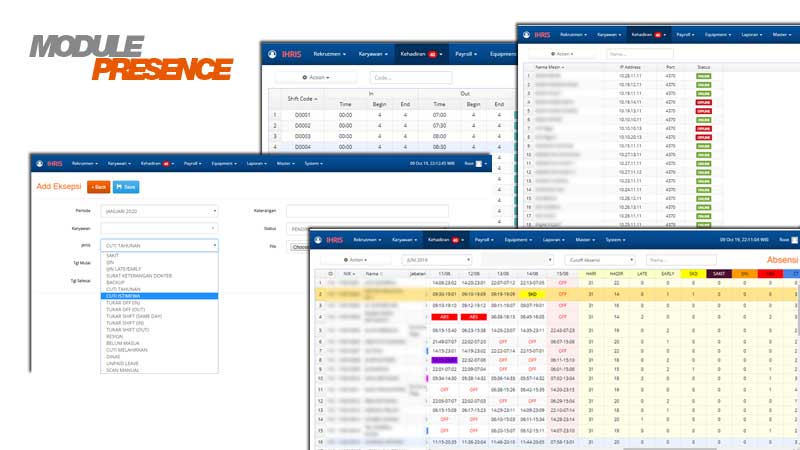Select BACKUP in the Jenis list
This screenshot has width=800, height=450.
coord(159,282)
